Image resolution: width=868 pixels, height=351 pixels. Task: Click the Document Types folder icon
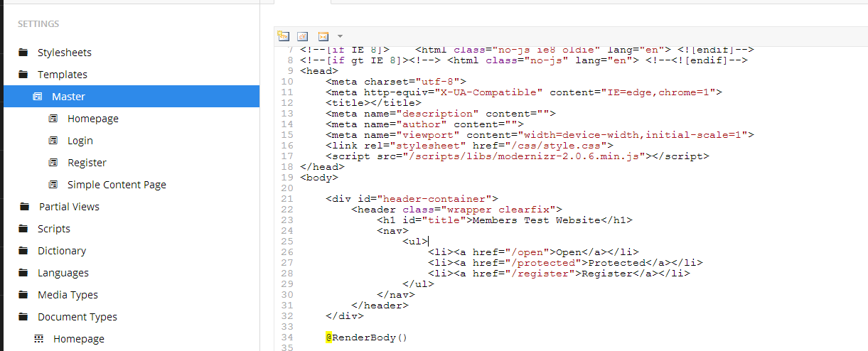[x=23, y=317]
